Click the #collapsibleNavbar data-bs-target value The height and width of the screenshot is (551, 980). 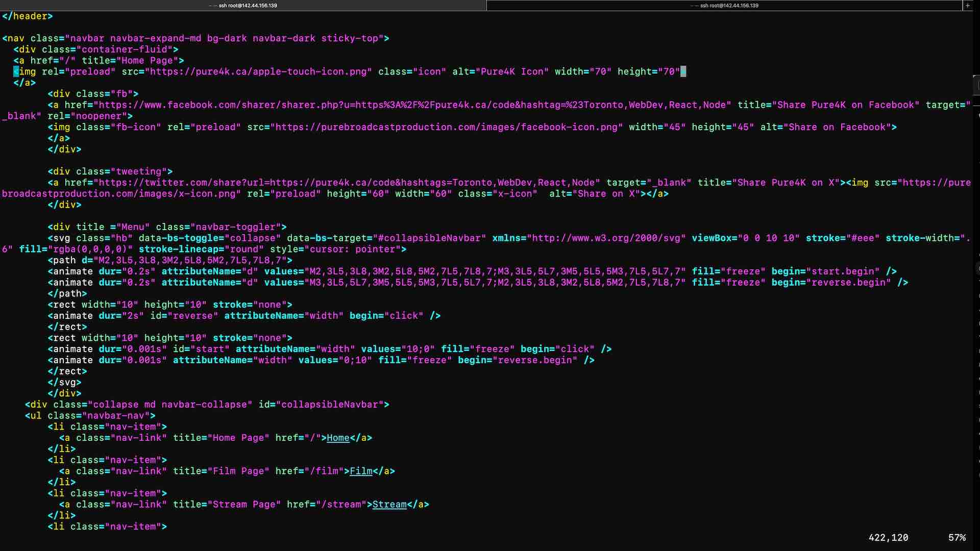pos(429,238)
